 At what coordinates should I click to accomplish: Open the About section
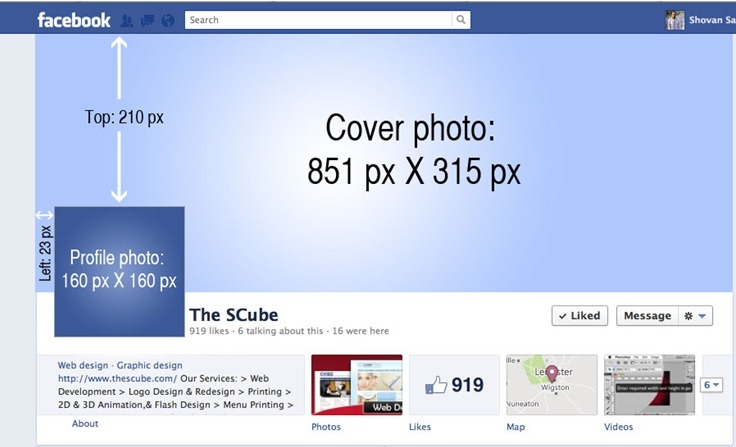click(x=85, y=424)
